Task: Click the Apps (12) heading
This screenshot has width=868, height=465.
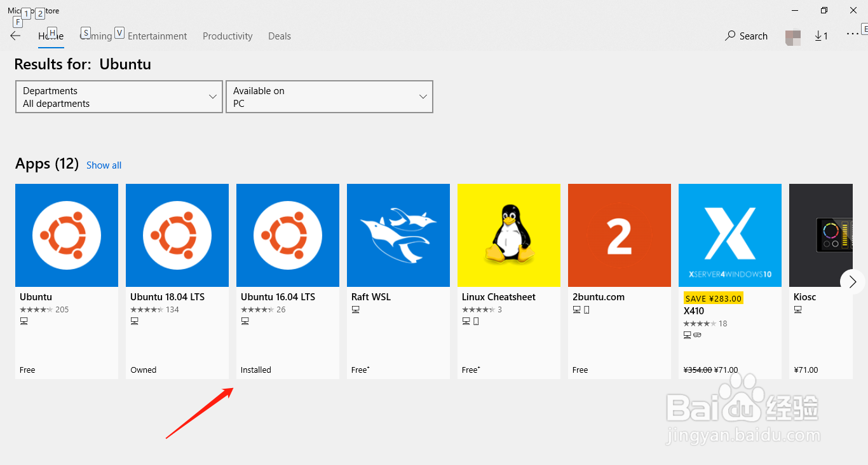Action: (x=46, y=163)
